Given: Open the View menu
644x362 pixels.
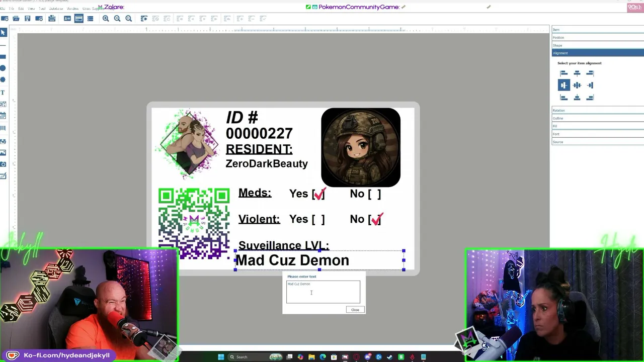Looking at the screenshot, I should pyautogui.click(x=31, y=9).
